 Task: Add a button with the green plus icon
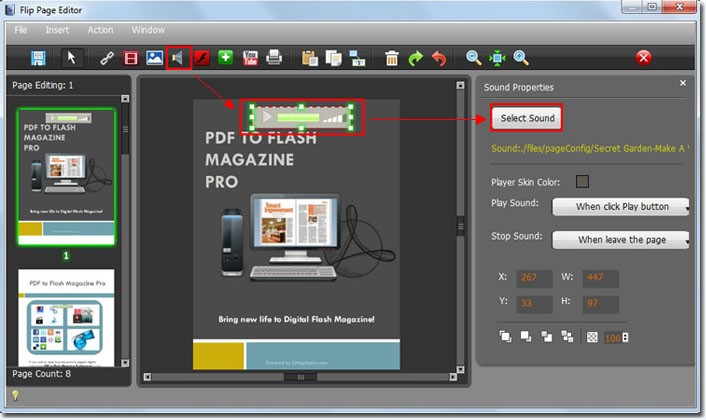click(x=226, y=58)
